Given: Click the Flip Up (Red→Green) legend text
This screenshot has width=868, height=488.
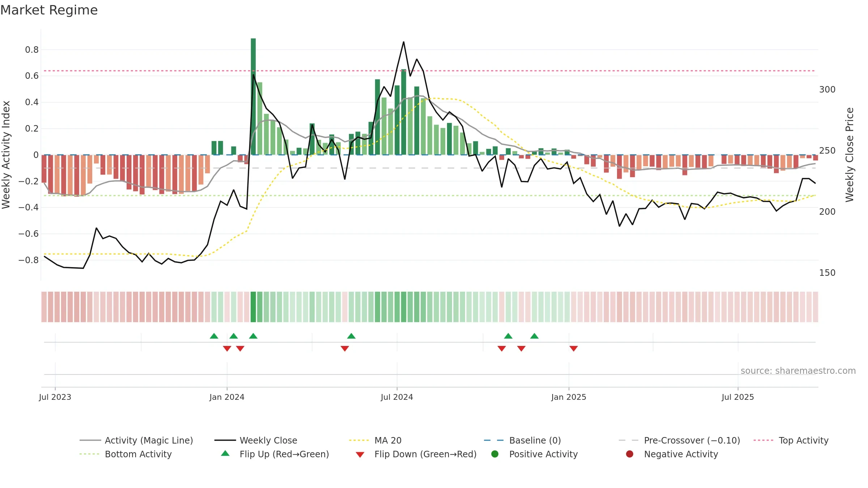Looking at the screenshot, I should [284, 454].
